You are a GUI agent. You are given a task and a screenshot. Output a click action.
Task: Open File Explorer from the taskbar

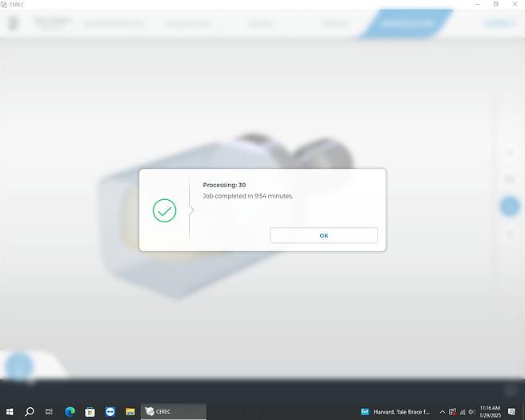[x=130, y=411]
